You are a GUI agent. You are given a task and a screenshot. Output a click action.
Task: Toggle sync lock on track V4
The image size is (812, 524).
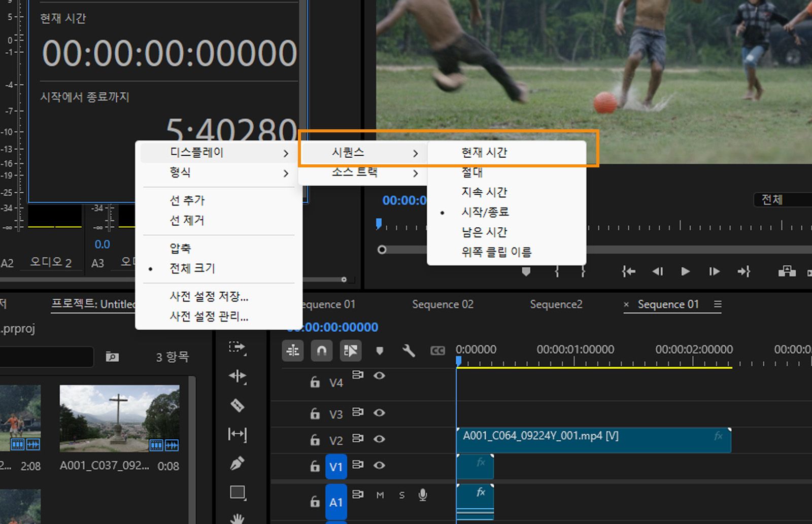[x=358, y=375]
